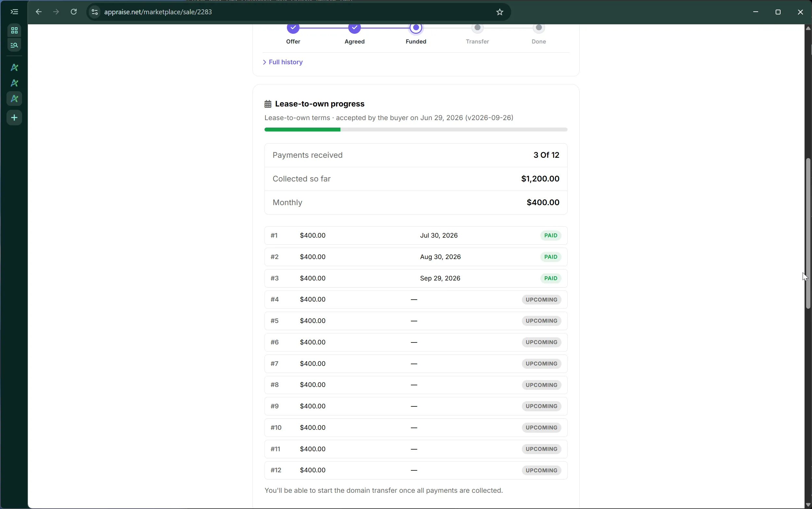Click the 'Offer' step label
Viewport: 812px width, 509px height.
[293, 42]
